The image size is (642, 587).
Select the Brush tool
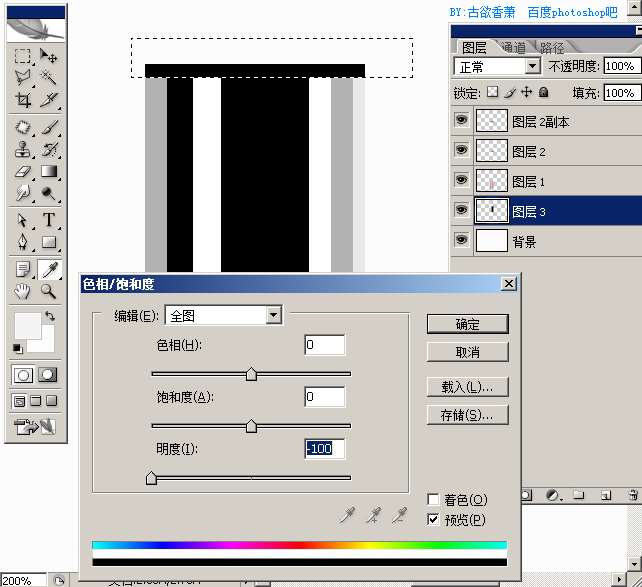48,127
